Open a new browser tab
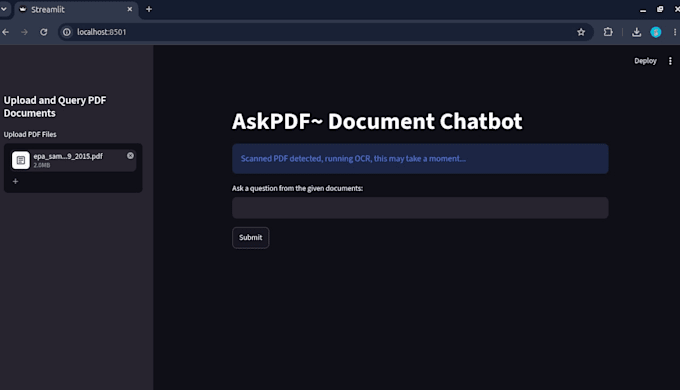The width and height of the screenshot is (680, 390). pos(149,9)
